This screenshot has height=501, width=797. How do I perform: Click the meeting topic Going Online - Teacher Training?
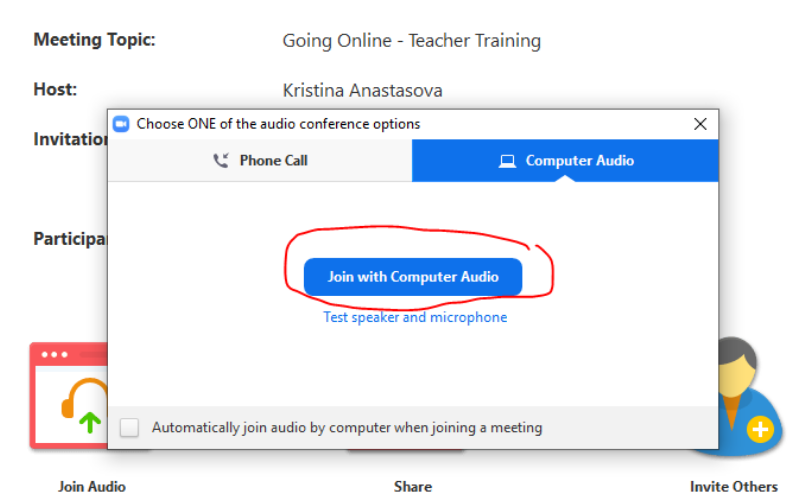coord(411,41)
